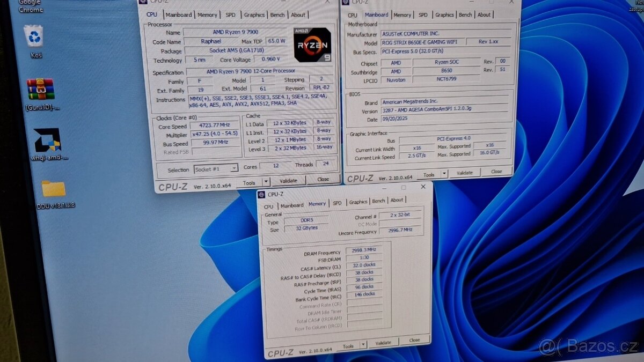
Task: Expand Tools dropdown arrow in Memory window
Action: coord(363,345)
